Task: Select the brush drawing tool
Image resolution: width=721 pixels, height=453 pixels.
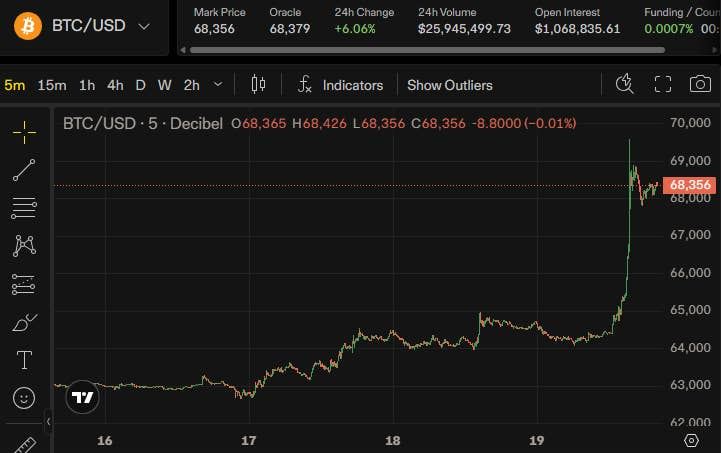Action: (x=24, y=322)
